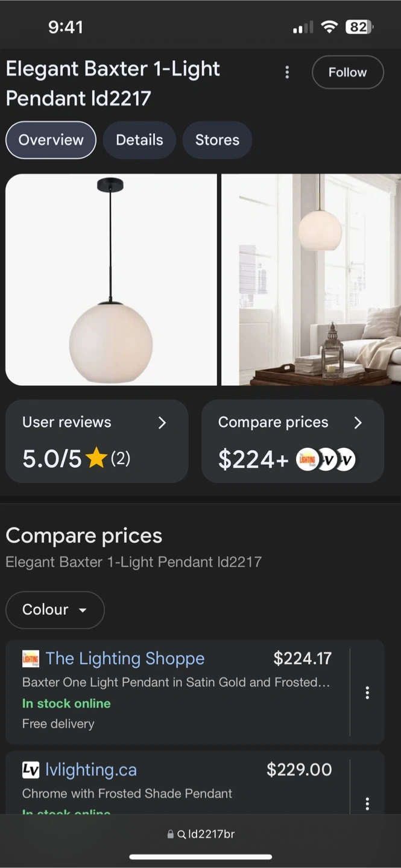The image size is (401, 868).
Task: Open the three-dot menu beside product title
Action: pyautogui.click(x=287, y=72)
